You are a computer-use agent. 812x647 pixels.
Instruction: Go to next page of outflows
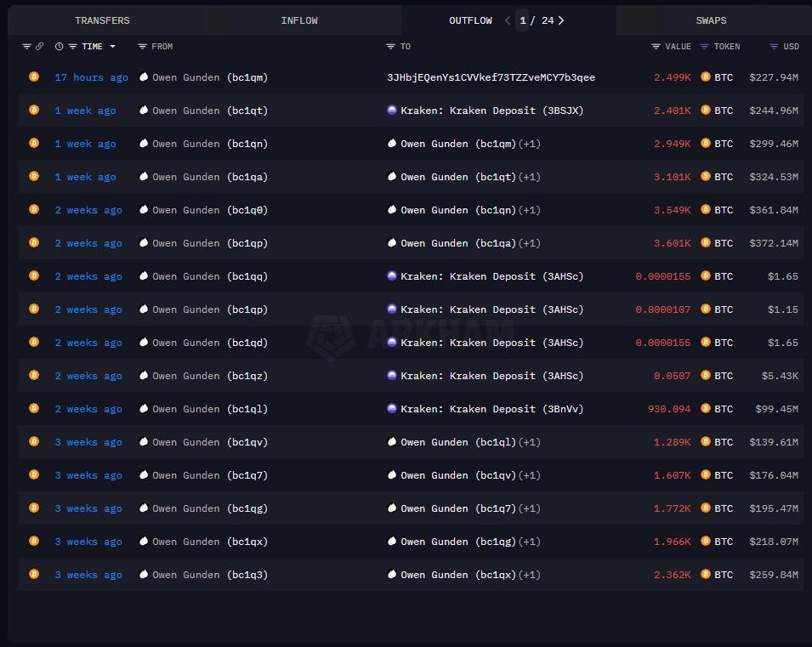click(x=561, y=20)
